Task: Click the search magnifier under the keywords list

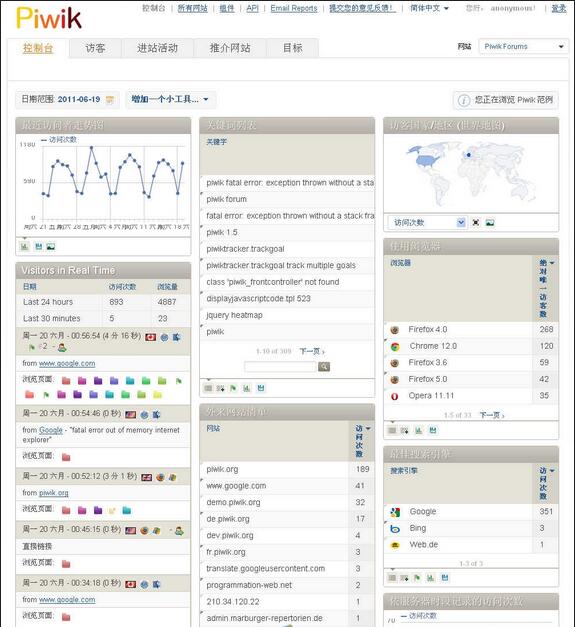Action: (x=324, y=366)
